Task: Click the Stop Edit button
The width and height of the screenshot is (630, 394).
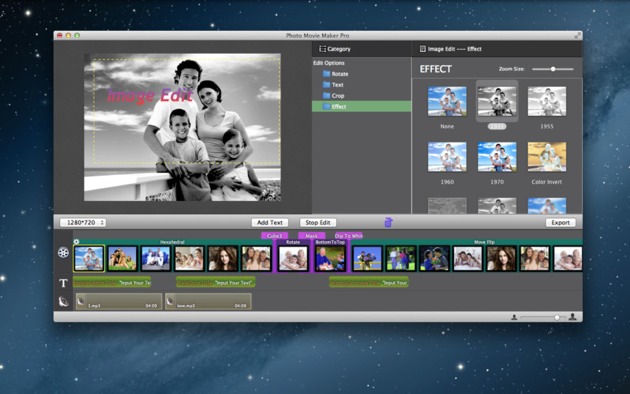Action: 318,223
